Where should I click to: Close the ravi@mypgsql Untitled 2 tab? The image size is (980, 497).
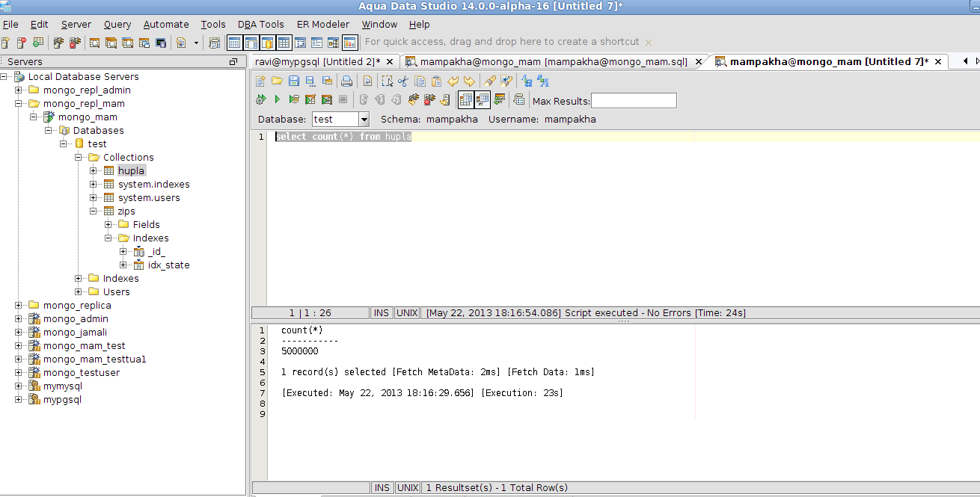tap(391, 61)
